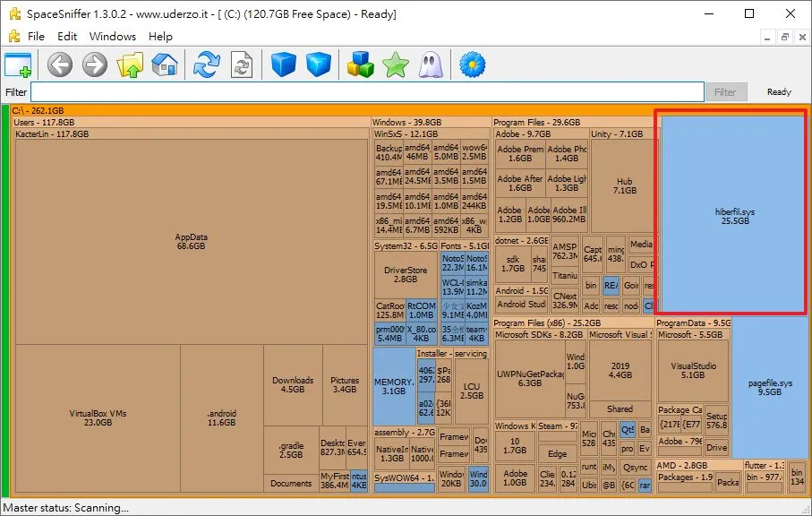The width and height of the screenshot is (812, 516).
Task: Minimize the inner child window
Action: [767, 37]
